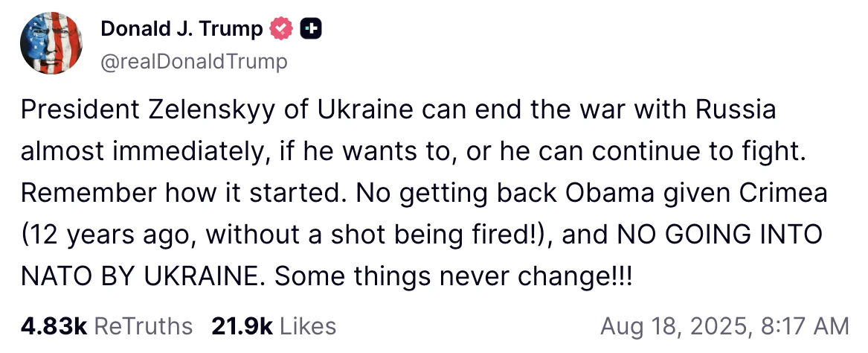The image size is (868, 353).
Task: Open the Donald J. Trump display name
Action: point(181,29)
